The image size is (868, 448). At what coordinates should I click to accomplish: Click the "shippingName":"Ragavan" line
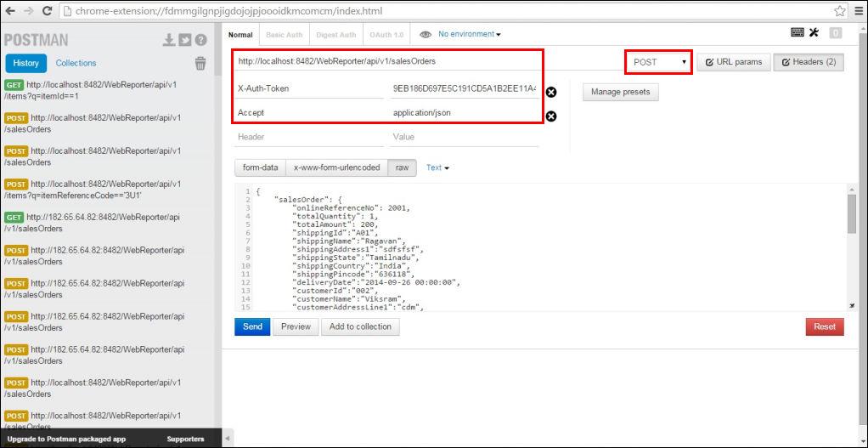pos(351,241)
